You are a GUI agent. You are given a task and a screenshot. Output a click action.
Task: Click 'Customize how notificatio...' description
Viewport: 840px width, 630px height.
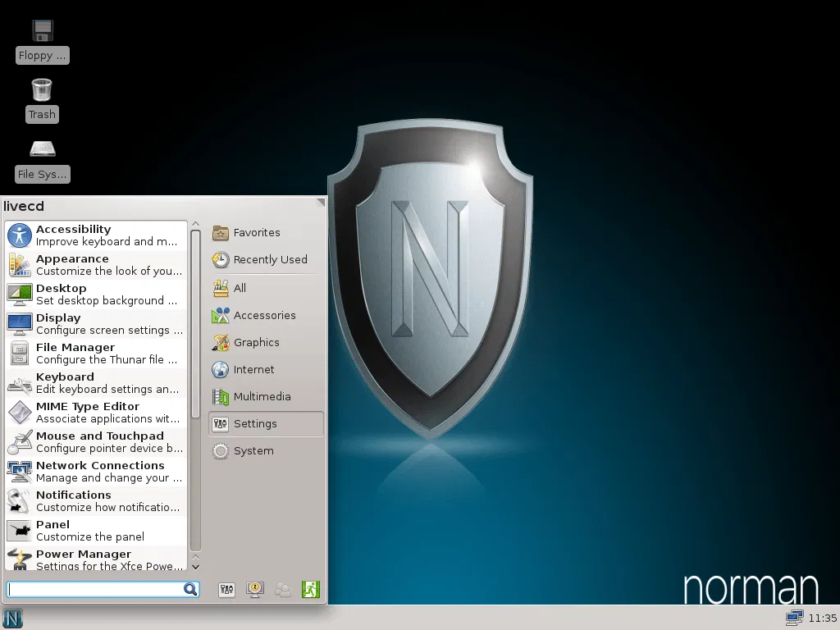click(107, 507)
